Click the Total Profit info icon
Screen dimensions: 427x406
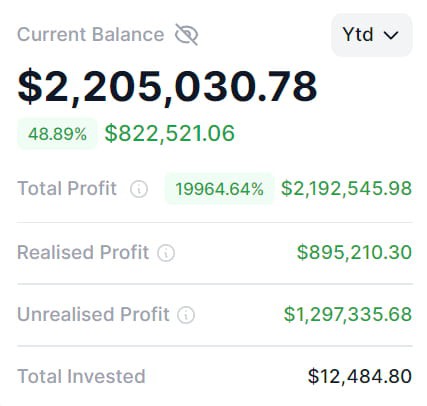coord(139,189)
